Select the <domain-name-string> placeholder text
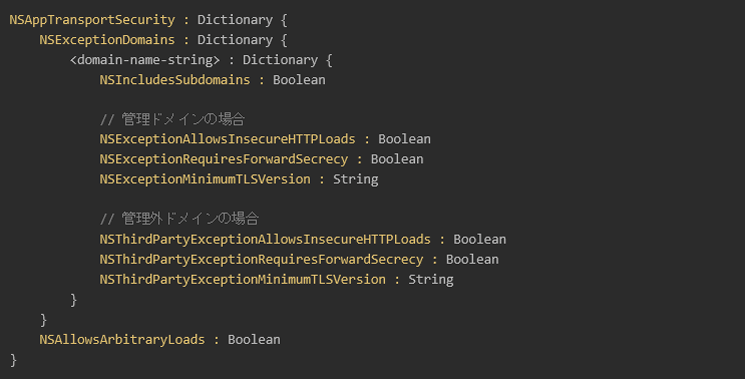The height and width of the screenshot is (379, 745). (145, 60)
